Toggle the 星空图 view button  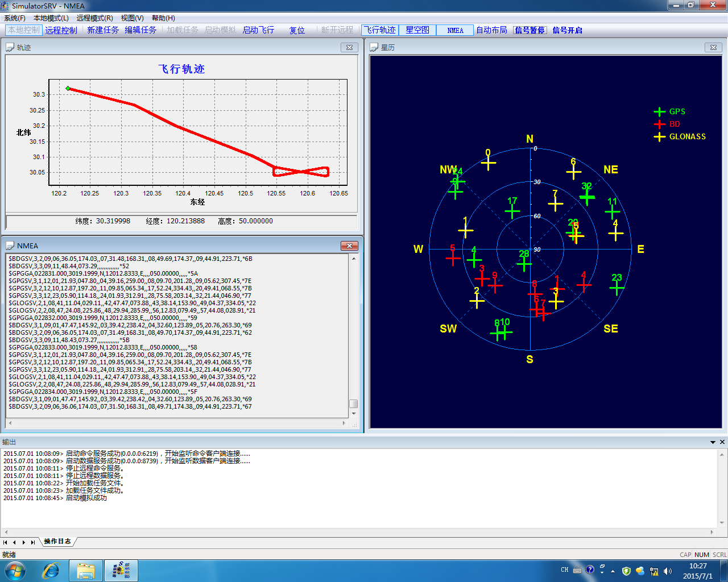pos(417,30)
